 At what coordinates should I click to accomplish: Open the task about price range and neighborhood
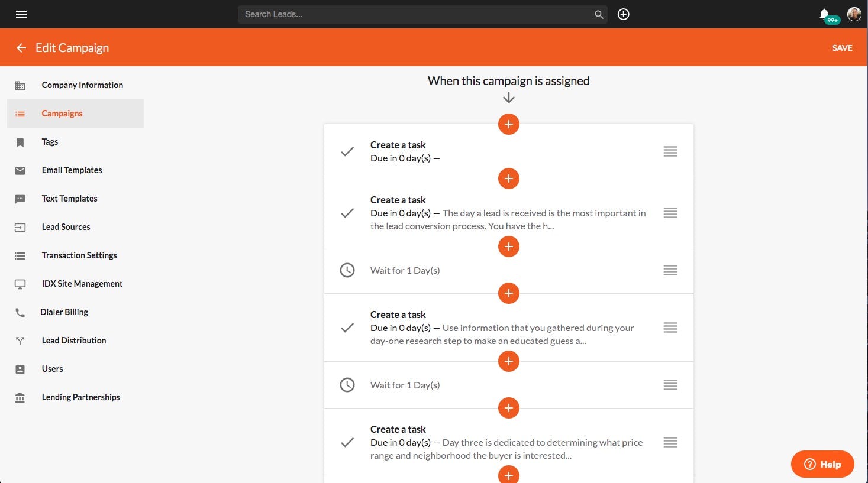(506, 443)
